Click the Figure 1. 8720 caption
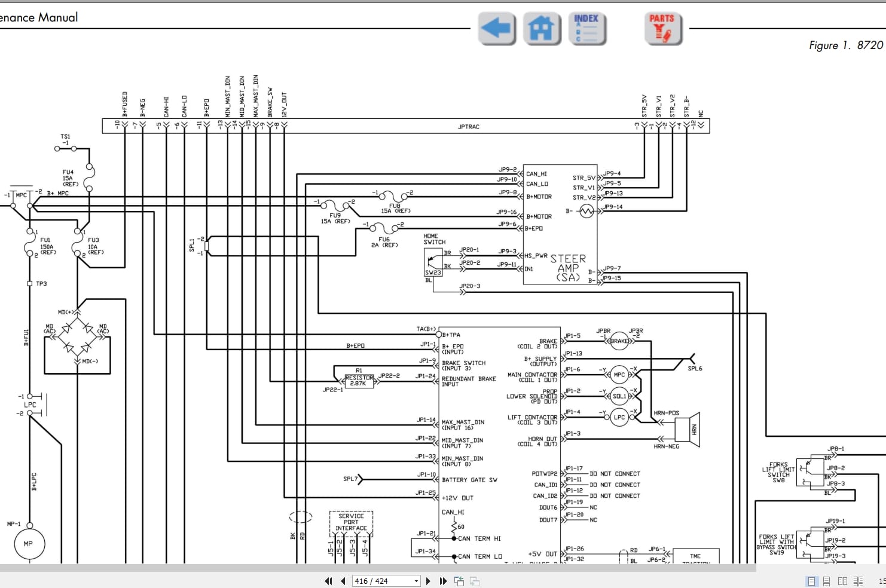886x588 pixels. (846, 45)
